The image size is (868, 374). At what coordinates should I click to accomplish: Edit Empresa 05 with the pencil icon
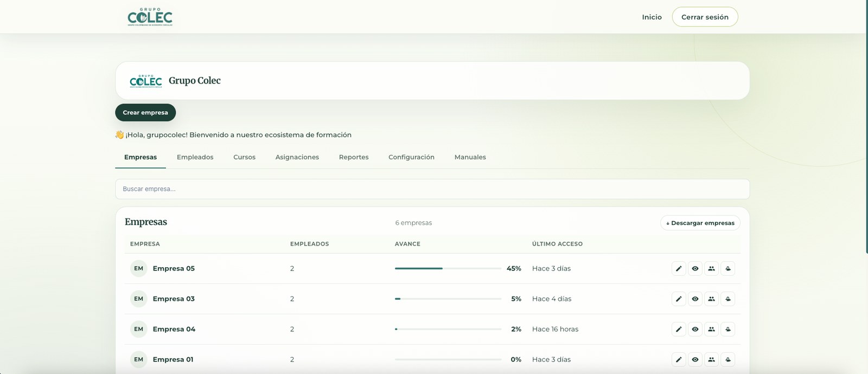point(679,268)
